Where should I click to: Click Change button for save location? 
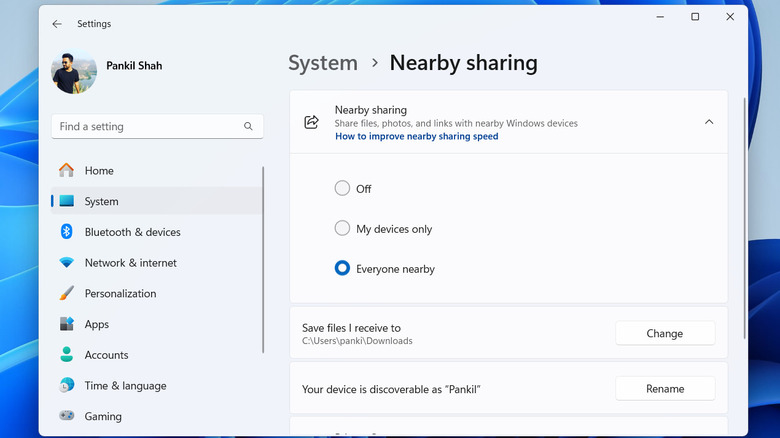click(x=664, y=334)
